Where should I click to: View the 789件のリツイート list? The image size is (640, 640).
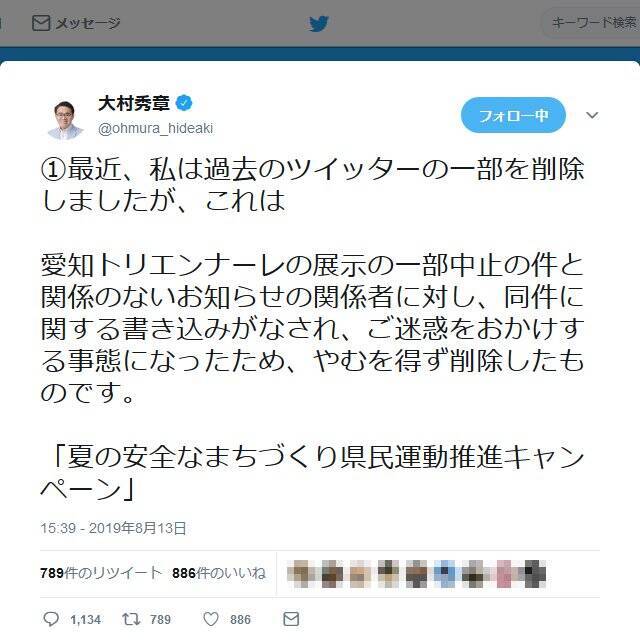[101, 573]
